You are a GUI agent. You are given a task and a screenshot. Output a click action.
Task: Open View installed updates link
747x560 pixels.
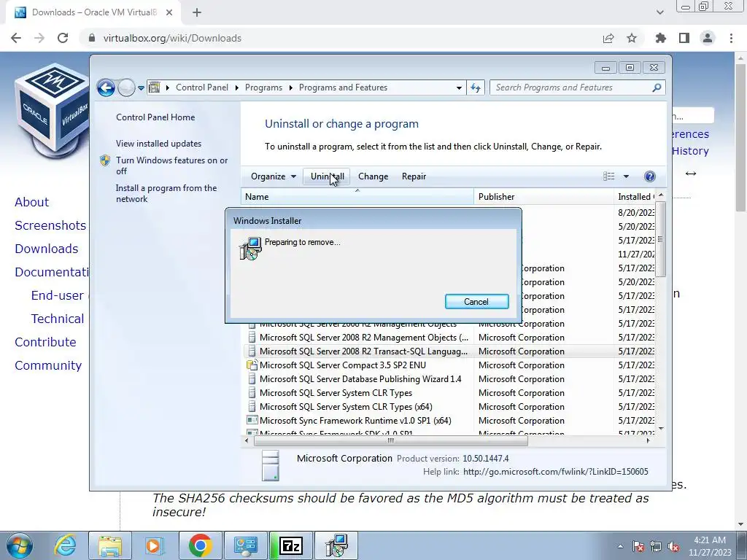click(158, 144)
